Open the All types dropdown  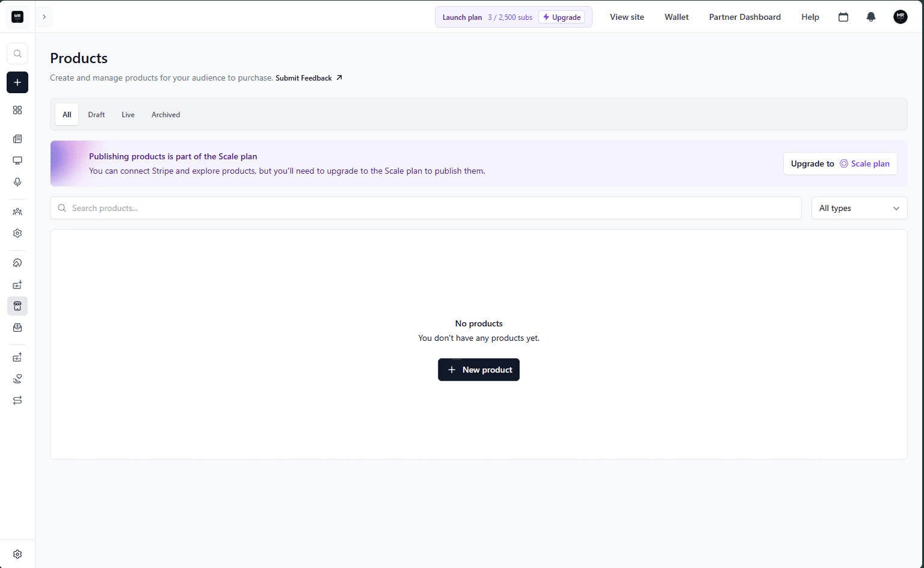pos(859,208)
